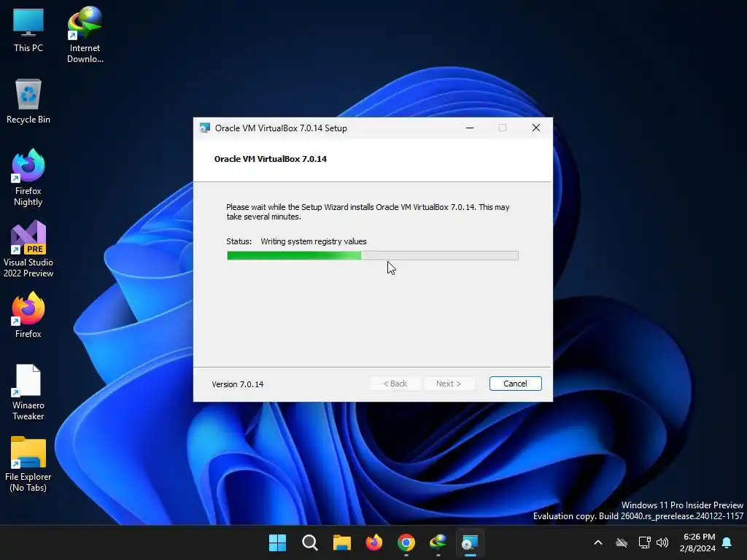Open Internet Download Manager taskbar icon
The height and width of the screenshot is (560, 747).
point(438,542)
